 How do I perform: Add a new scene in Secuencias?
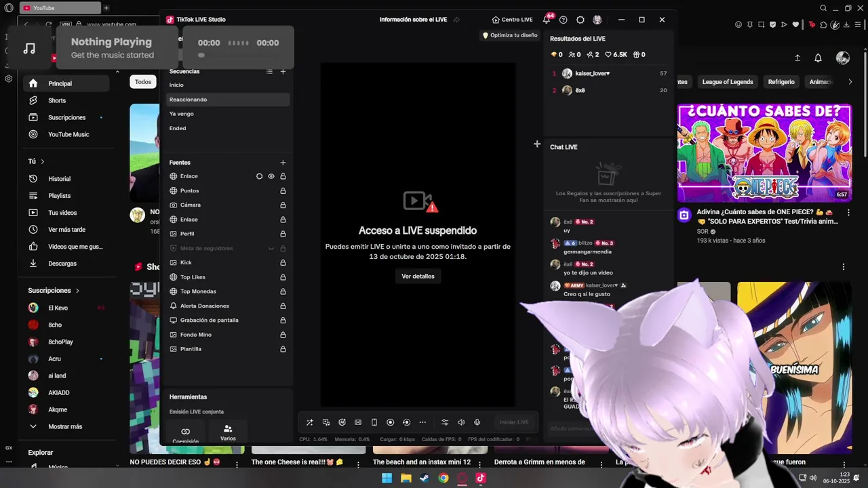pos(283,71)
